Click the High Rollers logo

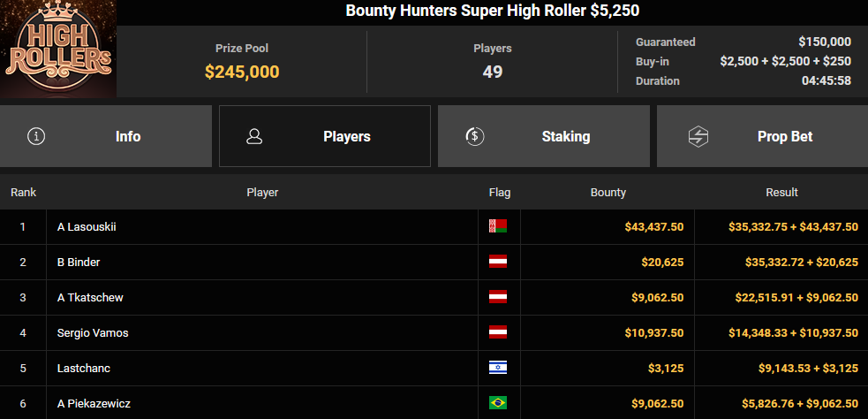coord(57,50)
